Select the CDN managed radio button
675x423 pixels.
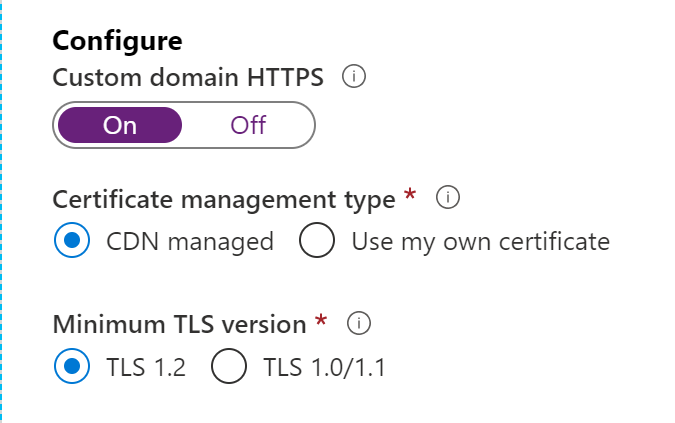72,240
